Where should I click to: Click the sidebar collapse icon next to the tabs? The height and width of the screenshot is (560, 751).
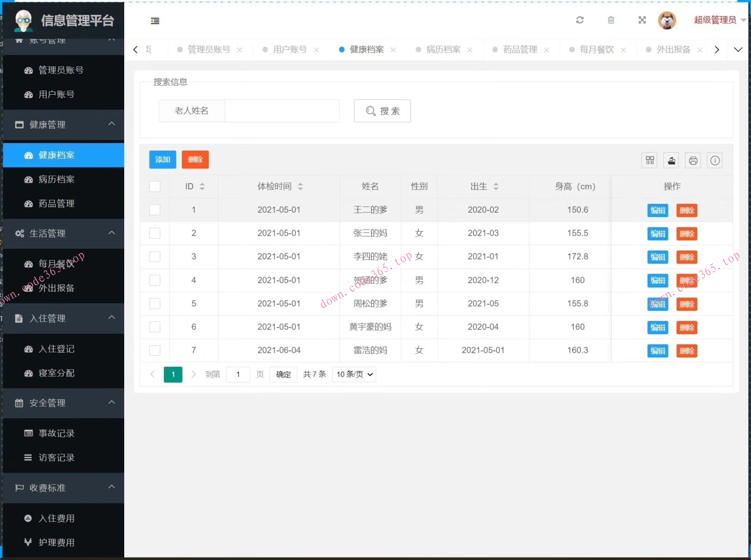point(155,21)
